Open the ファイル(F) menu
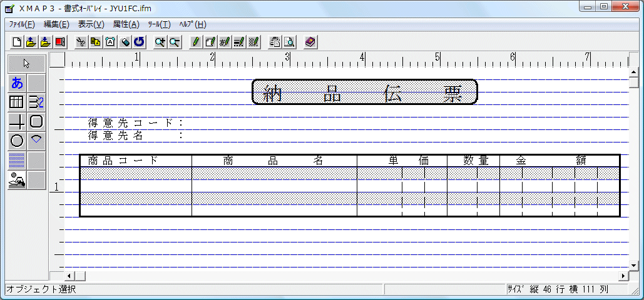Viewport: 644px width, 300px height. [x=22, y=24]
